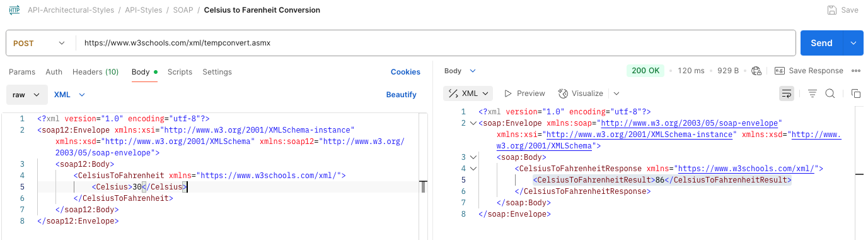Click the search response magnifier icon
This screenshot has width=868, height=240.
(x=830, y=93)
